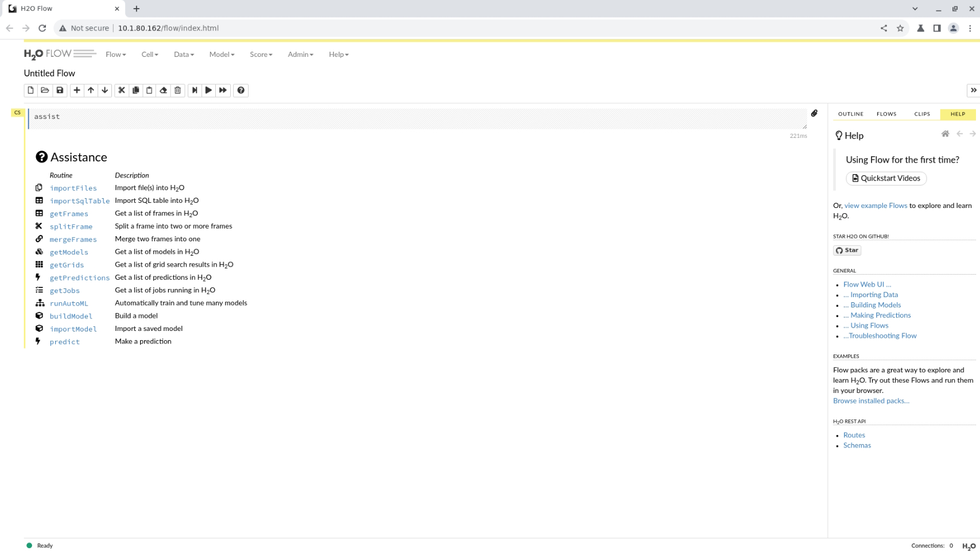Click the Quickstart Videos button
This screenshot has width=980, height=551.
point(885,178)
